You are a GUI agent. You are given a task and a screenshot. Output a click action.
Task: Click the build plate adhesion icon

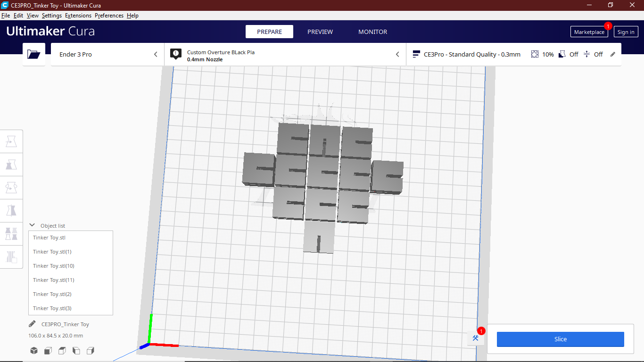coord(586,54)
